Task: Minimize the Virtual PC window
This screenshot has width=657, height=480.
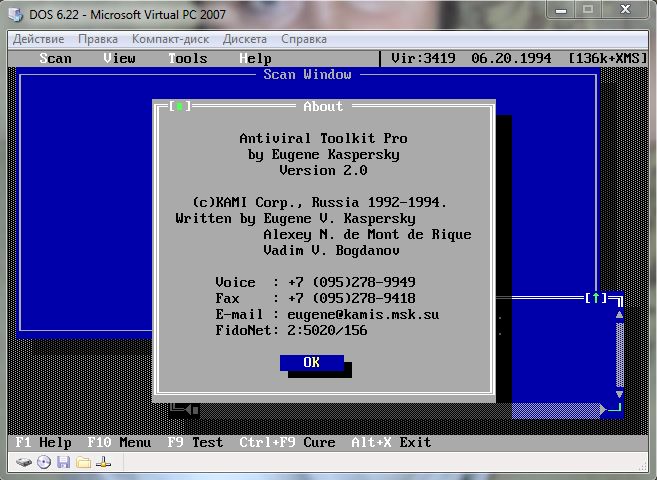Action: pyautogui.click(x=561, y=10)
